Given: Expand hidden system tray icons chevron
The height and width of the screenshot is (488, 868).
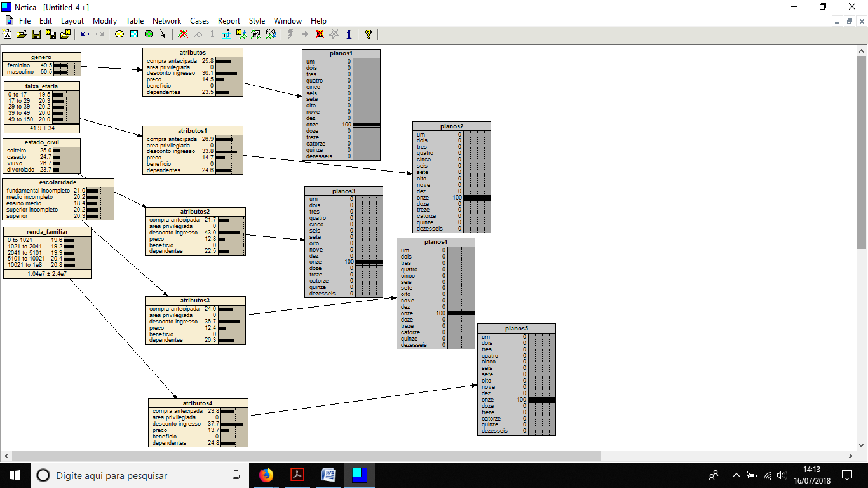Looking at the screenshot, I should [736, 475].
